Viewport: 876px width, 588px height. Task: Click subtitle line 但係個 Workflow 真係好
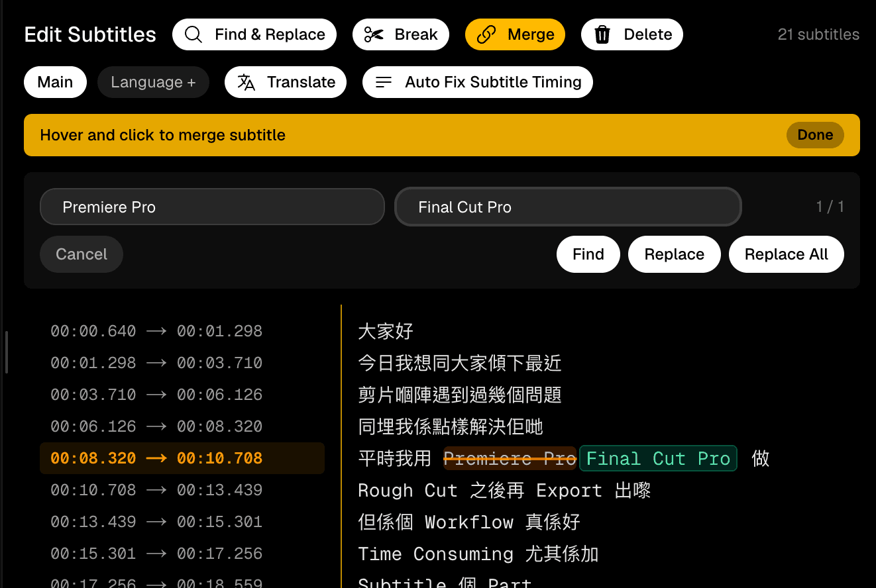[x=469, y=522]
